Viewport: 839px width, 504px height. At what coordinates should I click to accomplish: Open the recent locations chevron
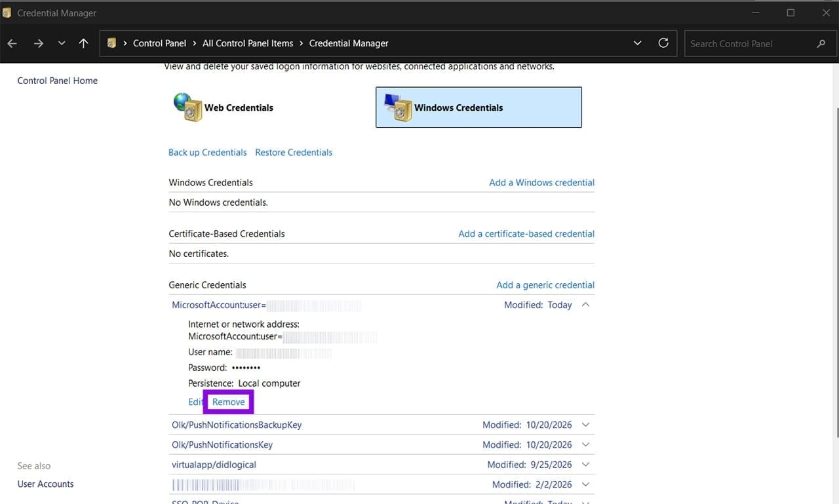pos(62,43)
